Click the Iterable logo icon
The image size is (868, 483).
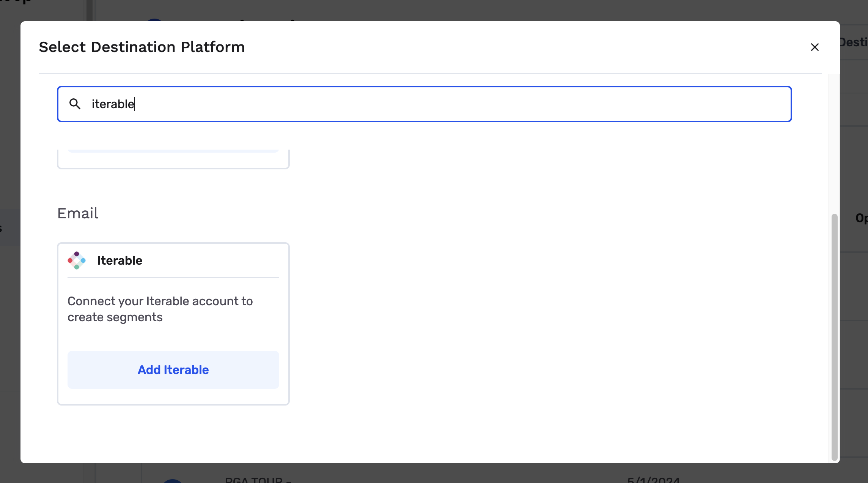pyautogui.click(x=77, y=260)
